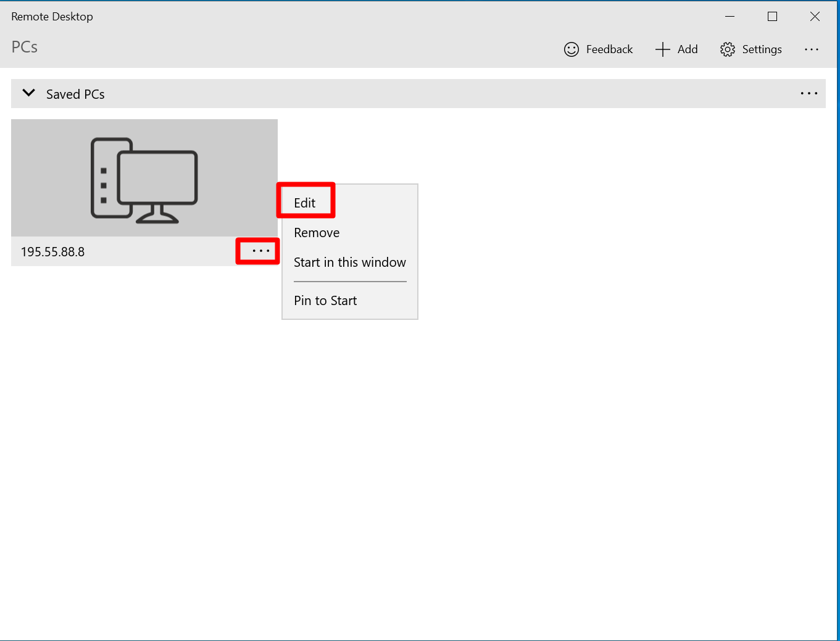Open the Saved PCs group ellipsis menu
The height and width of the screenshot is (641, 840).
[809, 94]
